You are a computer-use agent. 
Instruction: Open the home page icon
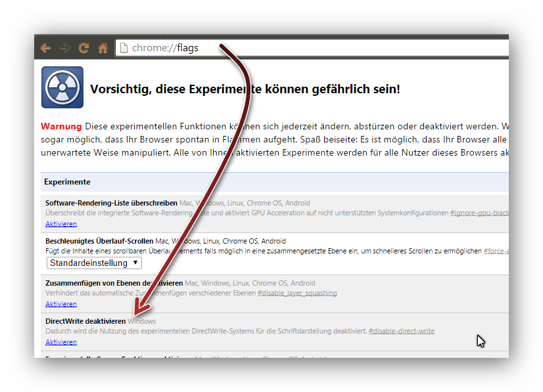click(x=103, y=48)
